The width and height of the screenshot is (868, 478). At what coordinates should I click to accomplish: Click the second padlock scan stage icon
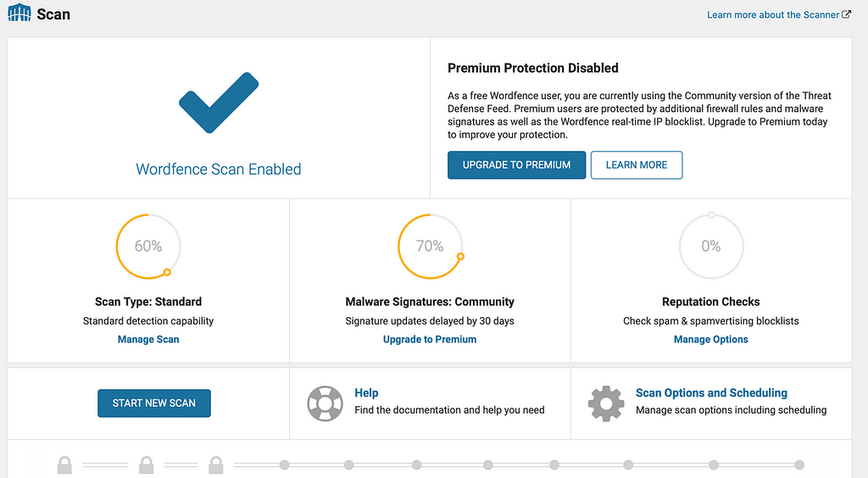(x=146, y=465)
